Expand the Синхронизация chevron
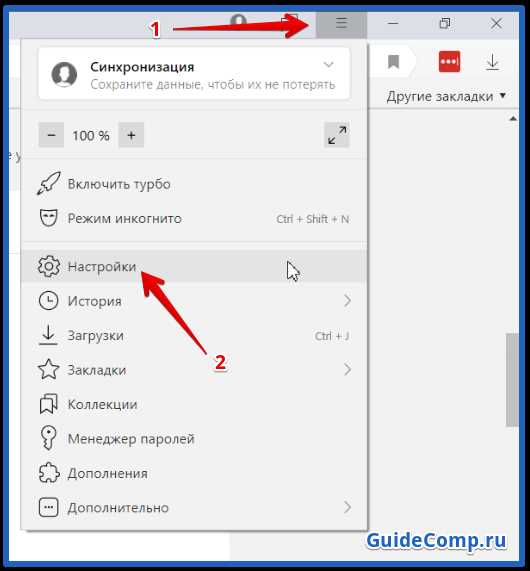530x571 pixels. [329, 65]
